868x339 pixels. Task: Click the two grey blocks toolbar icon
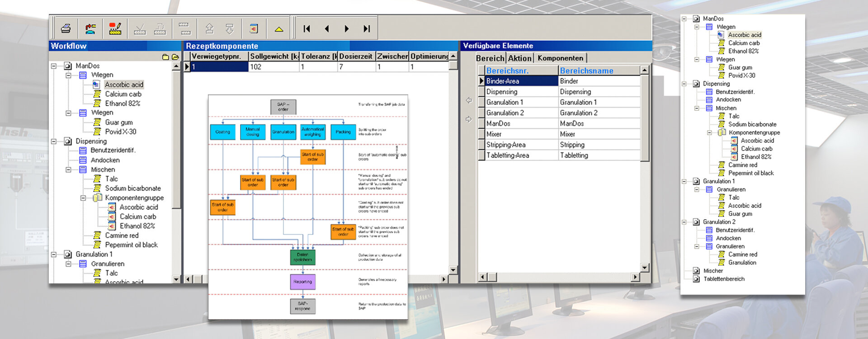(x=184, y=29)
